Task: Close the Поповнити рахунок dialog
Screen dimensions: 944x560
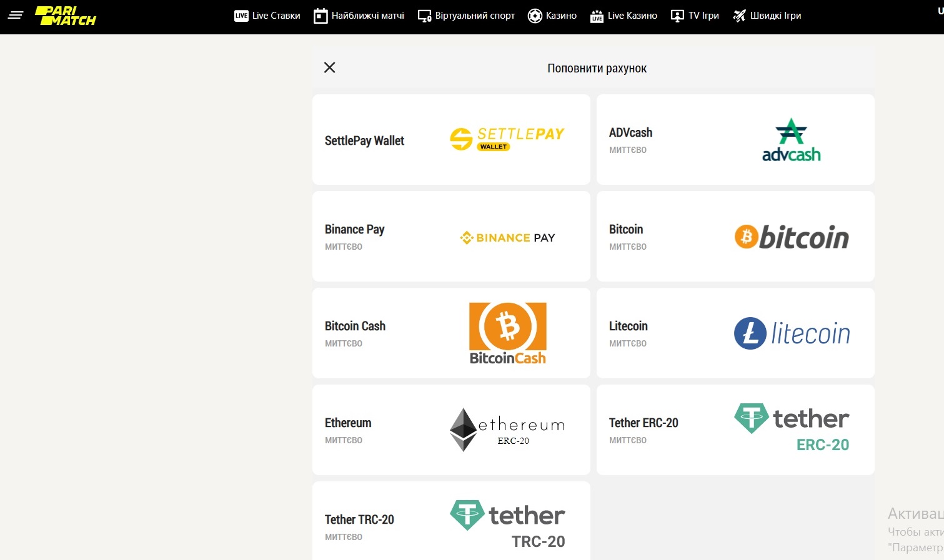Action: [x=330, y=67]
